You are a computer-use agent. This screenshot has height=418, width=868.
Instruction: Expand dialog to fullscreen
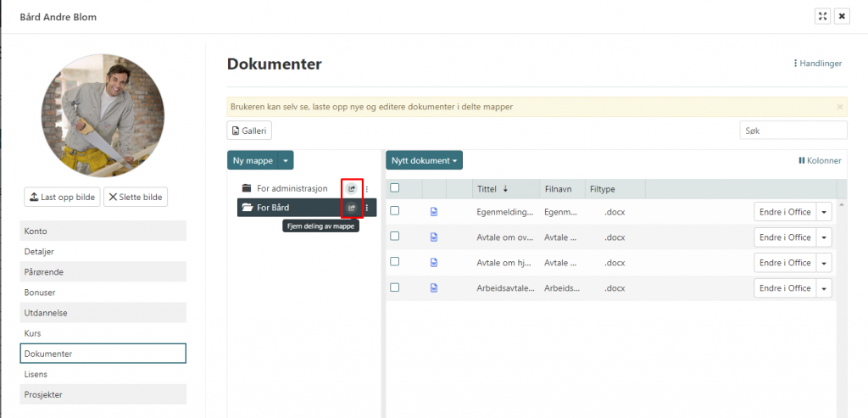822,16
